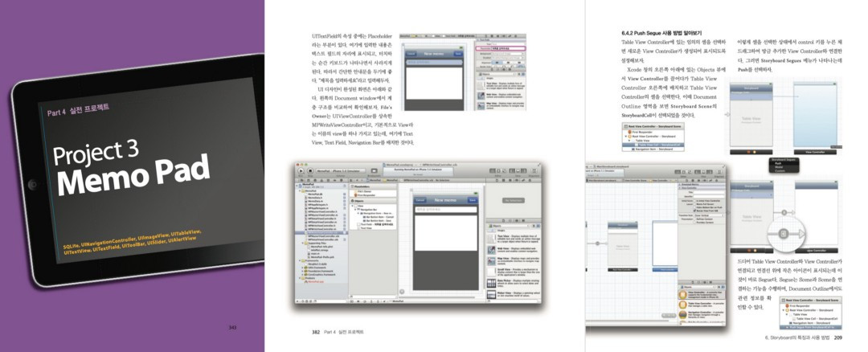This screenshot has width=868, height=352.
Task: Toggle the debug area view button
Action: [518, 170]
